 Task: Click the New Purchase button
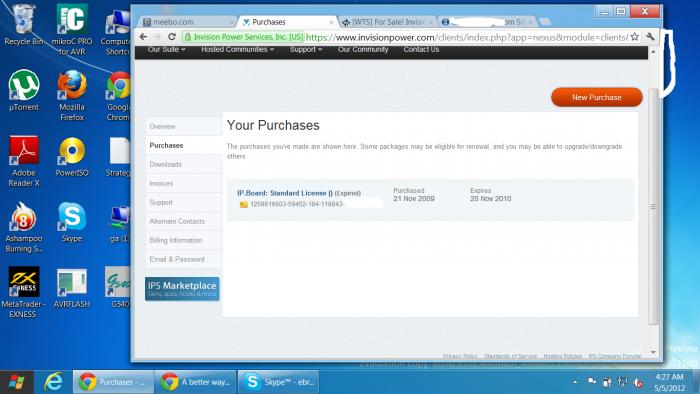(597, 97)
